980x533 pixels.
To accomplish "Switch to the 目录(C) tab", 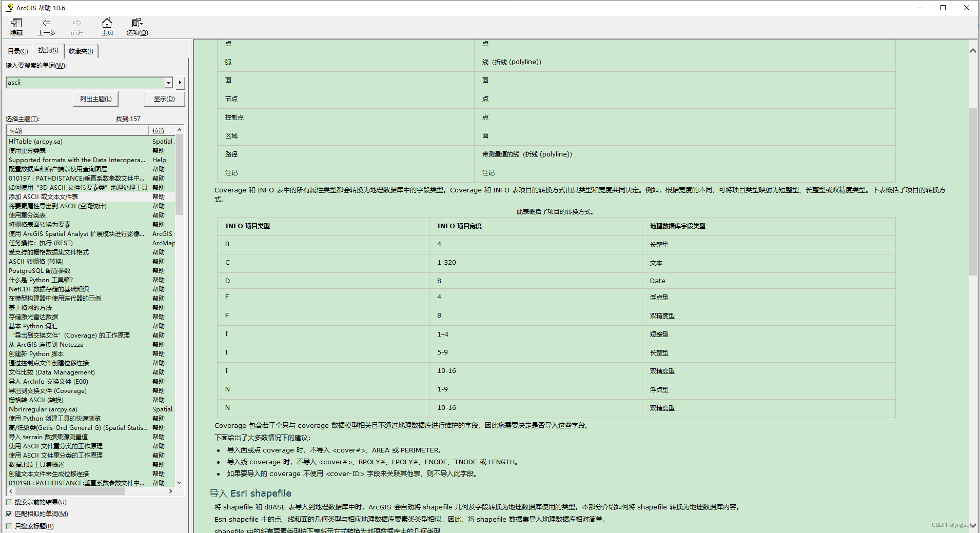I will tap(17, 51).
